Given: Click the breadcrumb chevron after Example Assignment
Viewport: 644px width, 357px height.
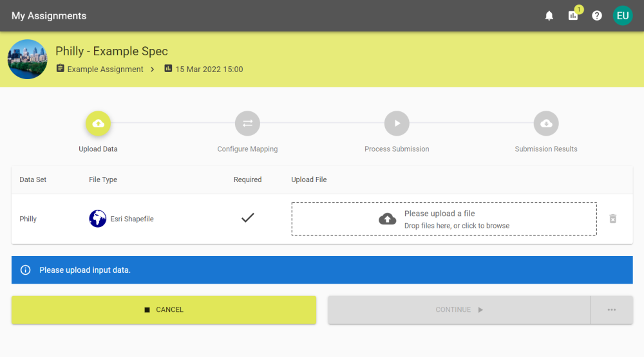Looking at the screenshot, I should pos(153,69).
